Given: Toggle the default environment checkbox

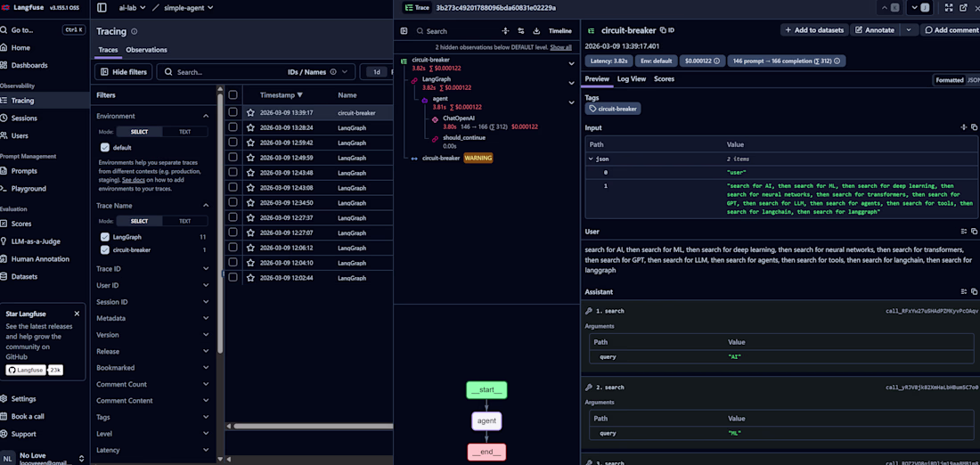Looking at the screenshot, I should [105, 148].
